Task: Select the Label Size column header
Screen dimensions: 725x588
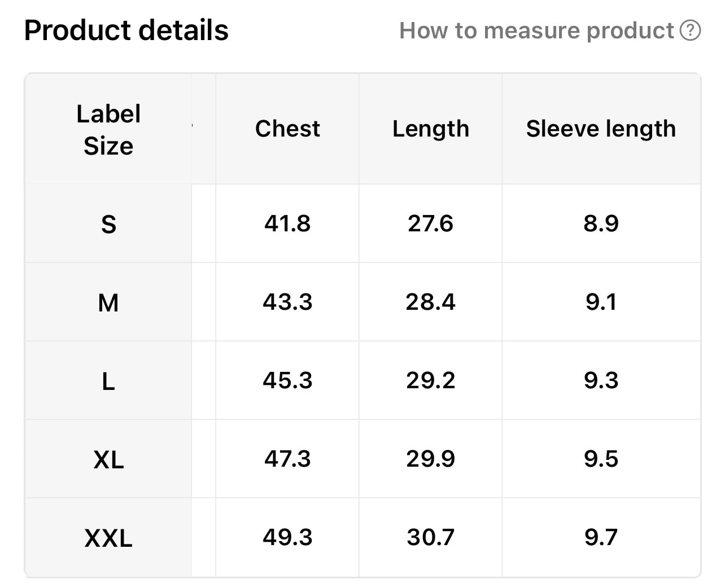Action: (108, 130)
